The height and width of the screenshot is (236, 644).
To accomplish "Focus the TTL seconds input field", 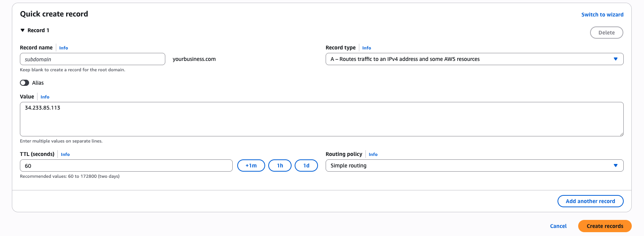I will [x=126, y=166].
